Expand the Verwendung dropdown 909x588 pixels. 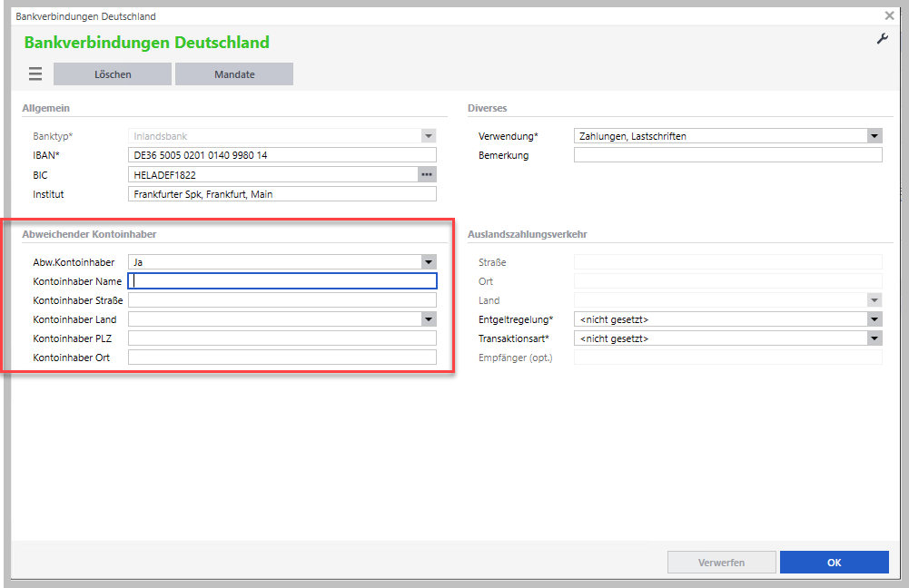874,136
